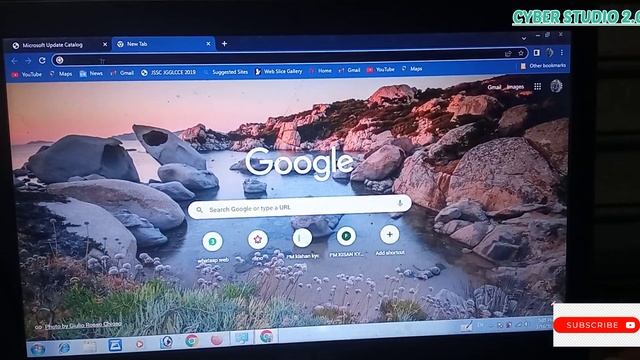This screenshot has height=360, width=640.
Task: Bookmark this tab with the star icon
Action: coord(521,53)
